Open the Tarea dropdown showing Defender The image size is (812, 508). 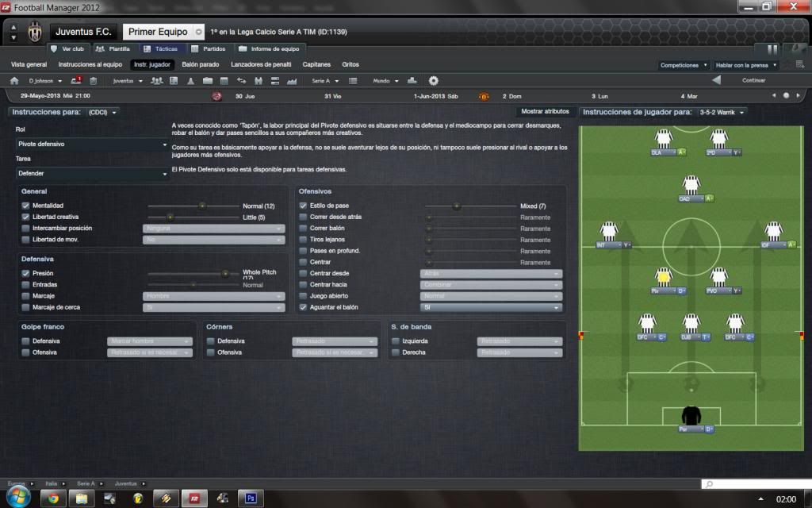[x=92, y=174]
